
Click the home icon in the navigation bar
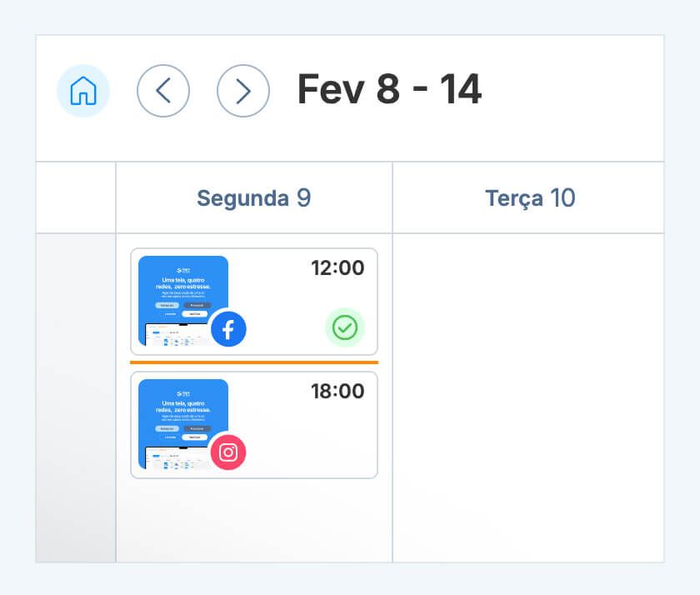(x=82, y=91)
